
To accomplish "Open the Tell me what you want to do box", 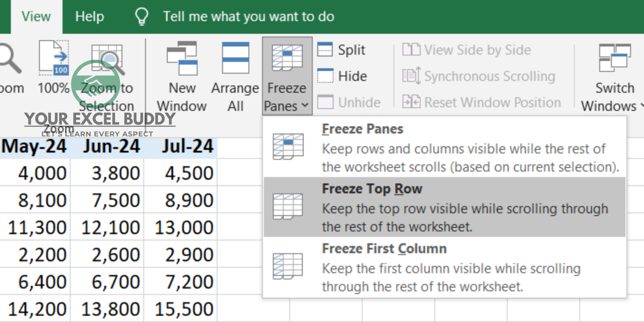I will click(248, 16).
